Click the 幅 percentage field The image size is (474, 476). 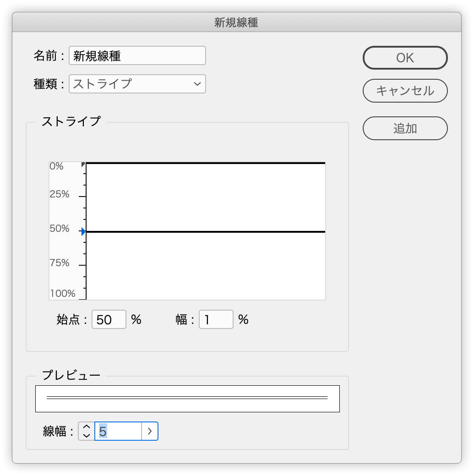point(216,319)
